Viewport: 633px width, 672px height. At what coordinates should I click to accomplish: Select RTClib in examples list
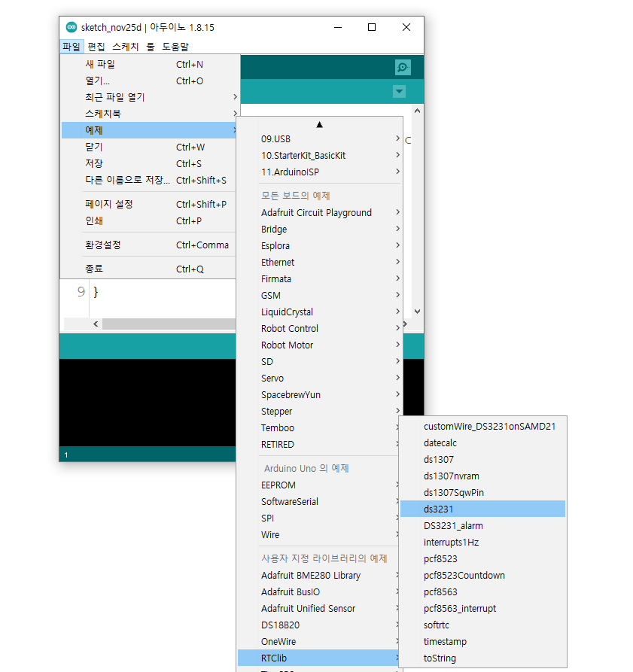tap(318, 658)
